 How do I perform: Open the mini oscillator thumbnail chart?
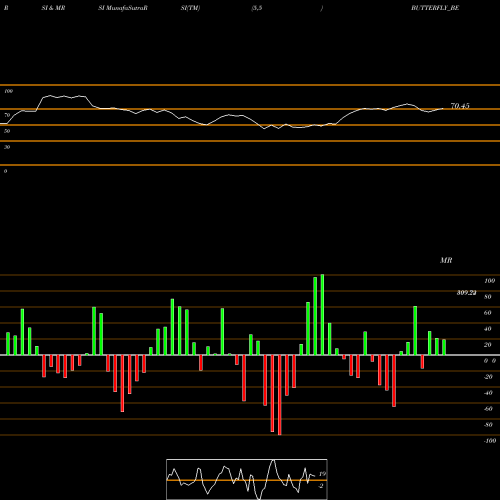point(247,479)
